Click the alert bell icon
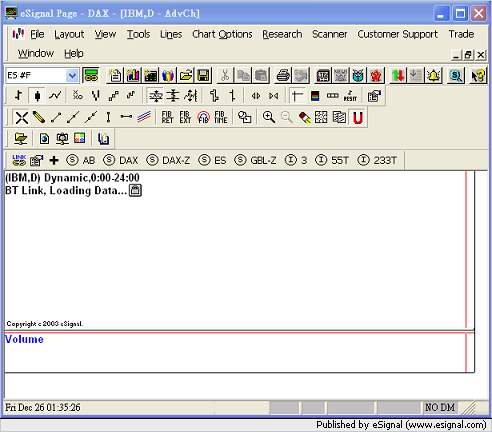The image size is (492, 432). (x=434, y=76)
